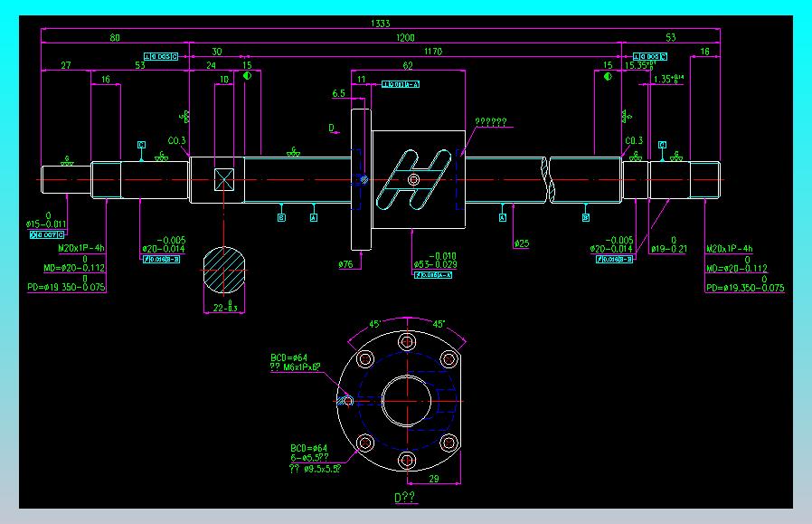Select the hatched circular cross-section view
812x524 pixels.
[223, 270]
